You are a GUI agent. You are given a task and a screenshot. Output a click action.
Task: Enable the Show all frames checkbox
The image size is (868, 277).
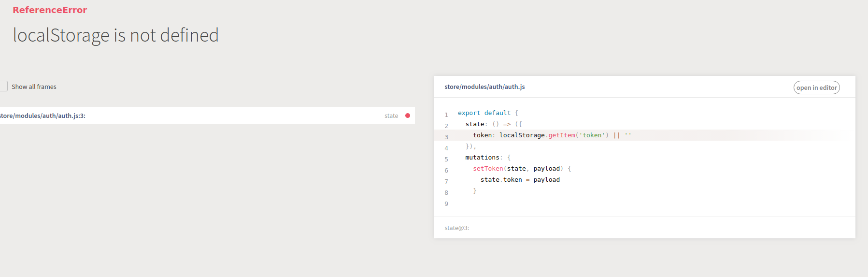(x=3, y=86)
